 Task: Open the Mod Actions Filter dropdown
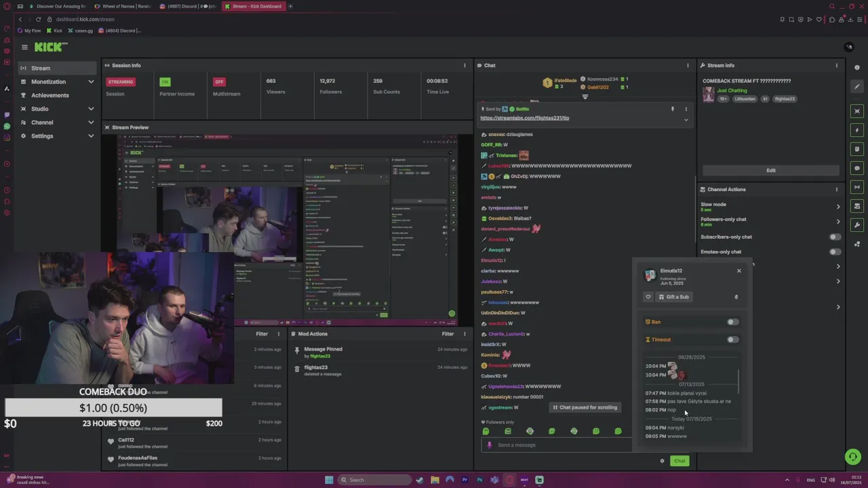[x=448, y=334]
